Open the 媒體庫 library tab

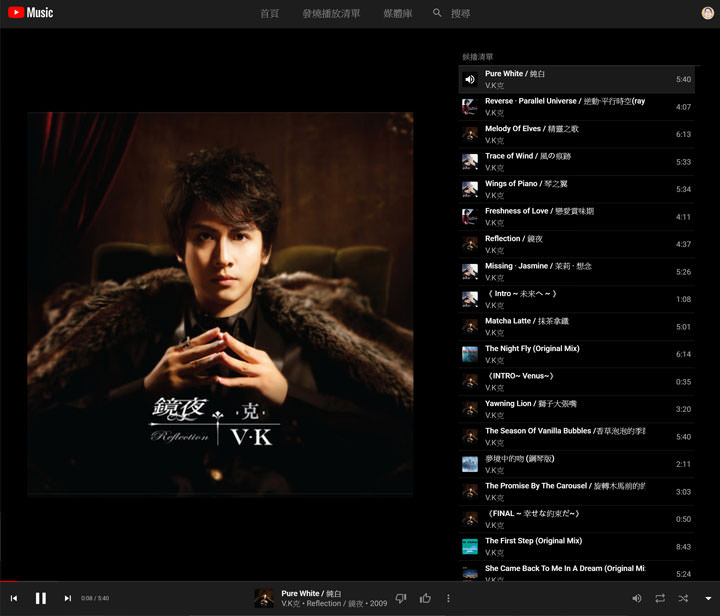click(398, 13)
